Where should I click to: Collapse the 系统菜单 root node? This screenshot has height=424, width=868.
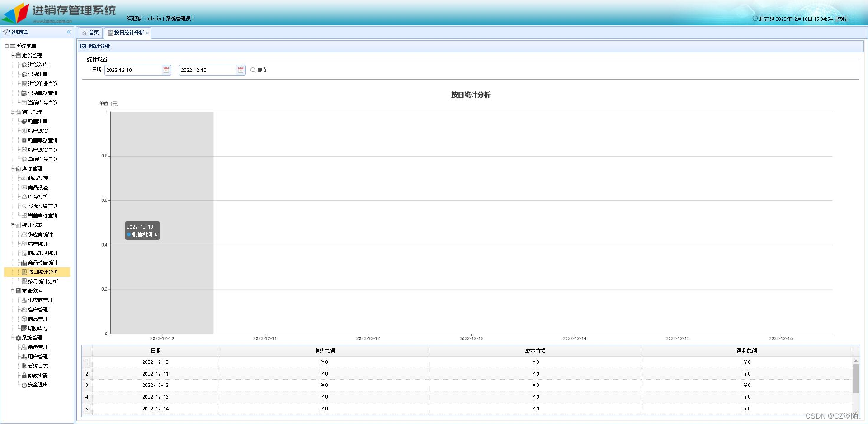7,46
